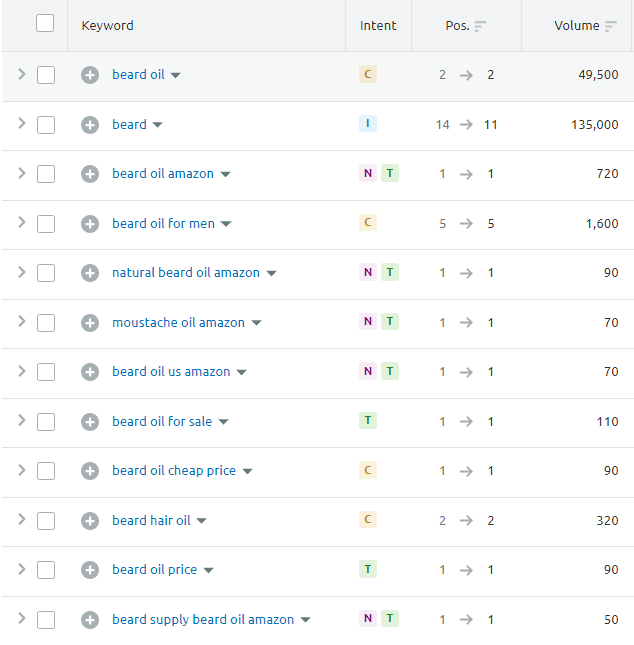This screenshot has height=645, width=634.
Task: Open the "beard supply beard oil amazon" link
Action: [203, 620]
